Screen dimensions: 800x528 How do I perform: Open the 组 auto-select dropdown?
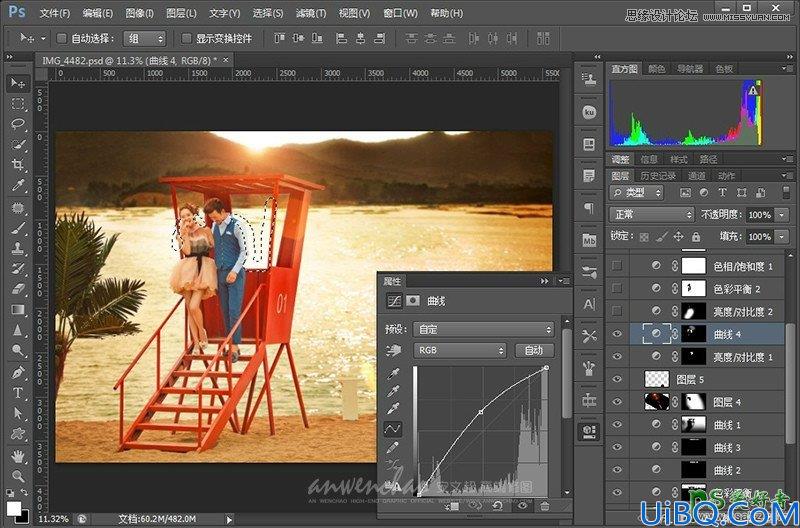144,38
